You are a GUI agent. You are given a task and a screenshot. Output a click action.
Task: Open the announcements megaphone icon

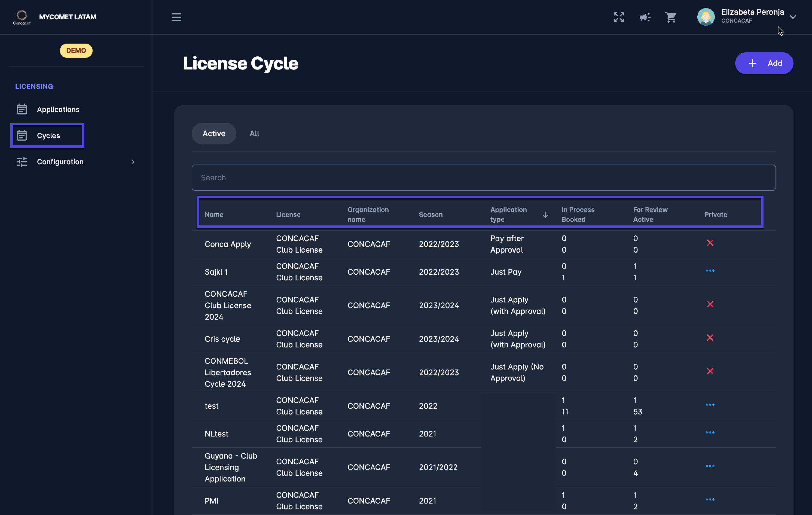pyautogui.click(x=645, y=17)
